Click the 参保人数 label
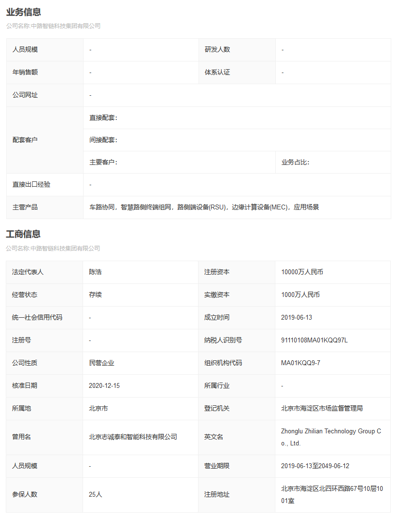The width and height of the screenshot is (399, 532). point(25,494)
